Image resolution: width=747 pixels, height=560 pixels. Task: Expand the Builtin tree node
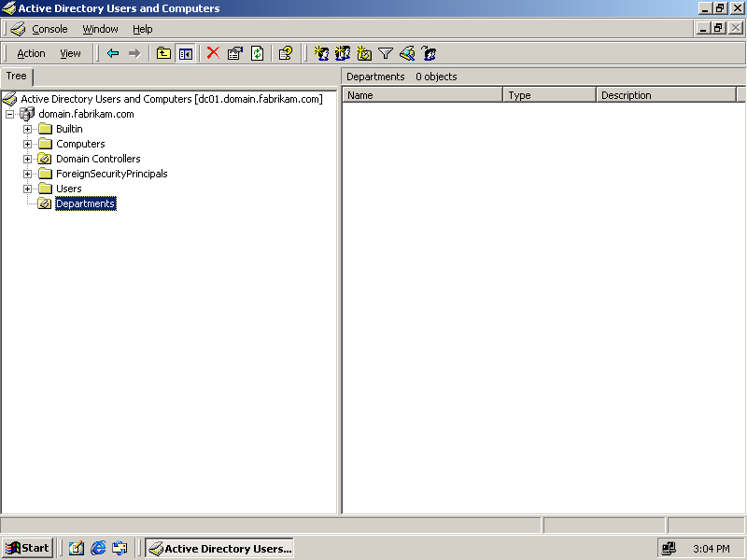[x=28, y=129]
